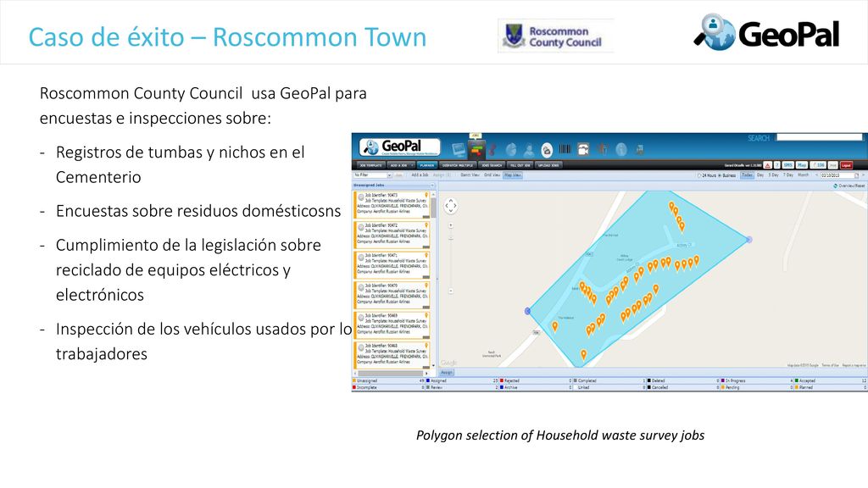Expand the ADD A JOB dropdown button
868x488 pixels.
412,165
